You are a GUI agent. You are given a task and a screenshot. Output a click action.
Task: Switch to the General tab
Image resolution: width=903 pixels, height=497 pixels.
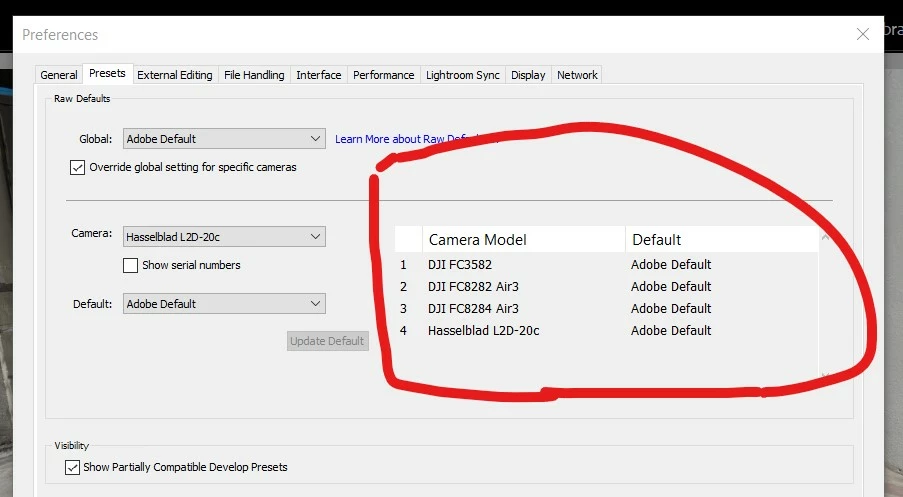click(59, 75)
